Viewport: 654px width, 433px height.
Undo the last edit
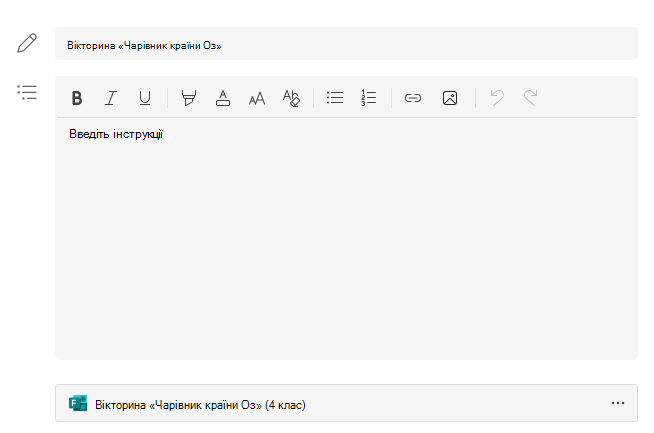(x=497, y=98)
